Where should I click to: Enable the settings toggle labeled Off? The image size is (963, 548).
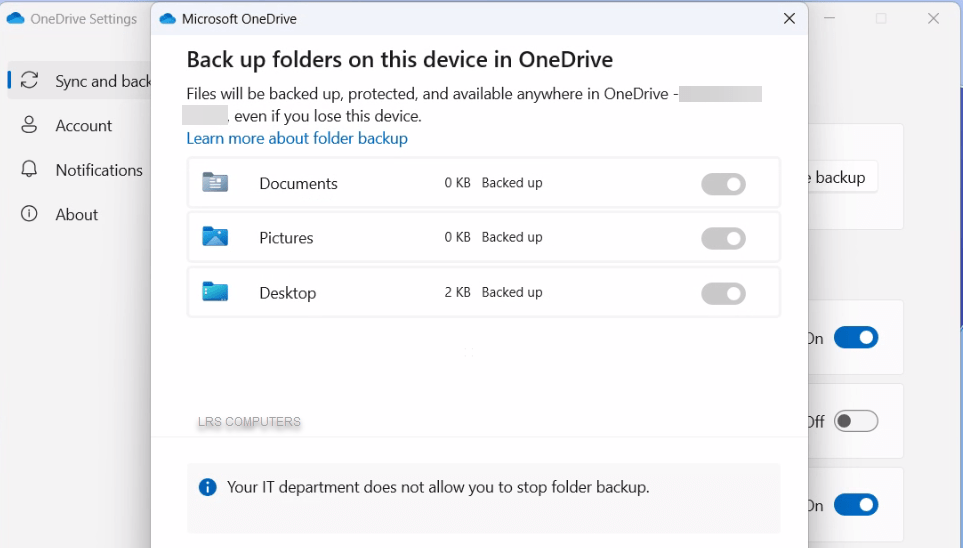pyautogui.click(x=855, y=421)
